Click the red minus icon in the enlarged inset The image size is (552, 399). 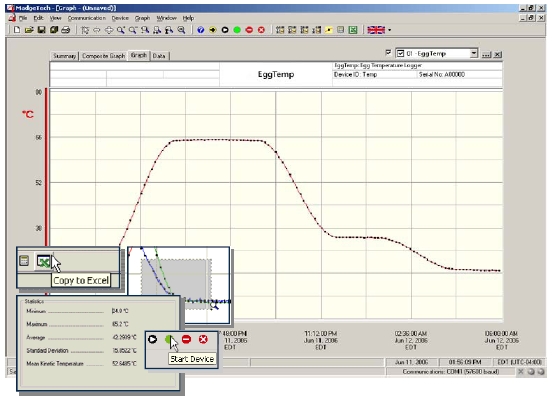[x=186, y=339]
